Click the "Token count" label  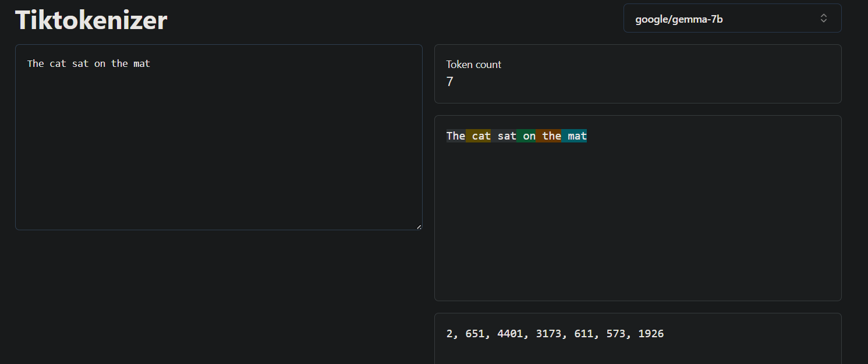[474, 65]
